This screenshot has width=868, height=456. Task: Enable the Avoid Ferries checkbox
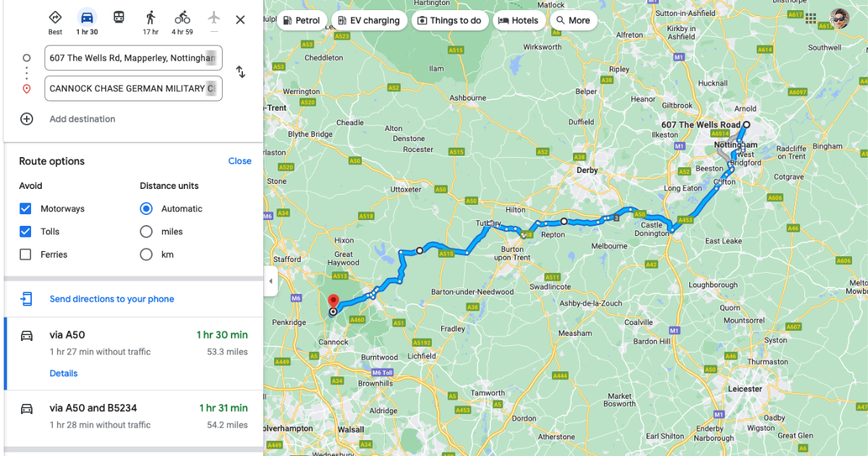(x=25, y=255)
